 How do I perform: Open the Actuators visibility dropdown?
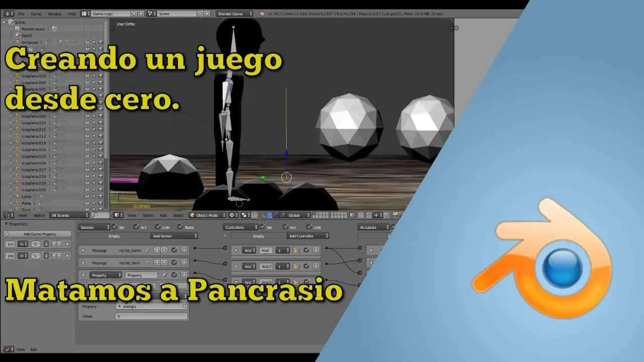374,227
